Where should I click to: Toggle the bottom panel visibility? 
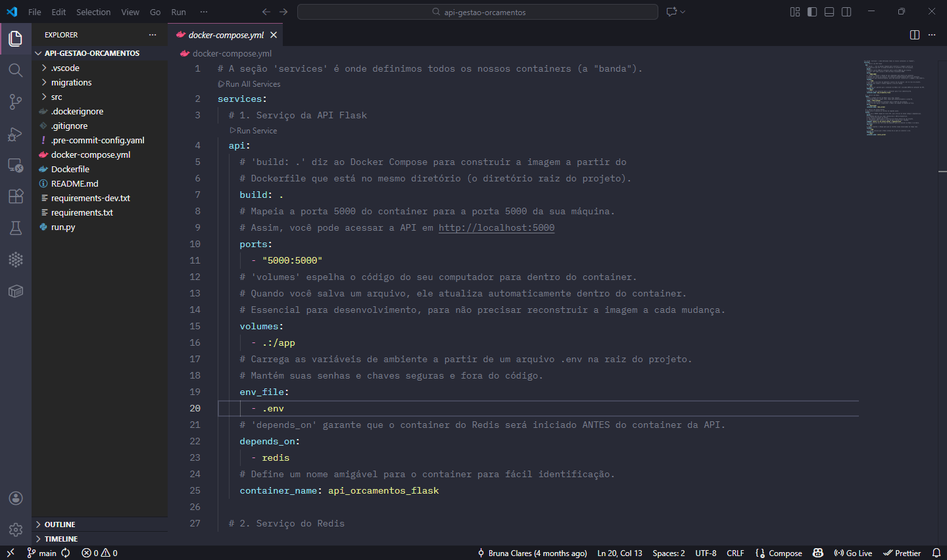click(829, 11)
